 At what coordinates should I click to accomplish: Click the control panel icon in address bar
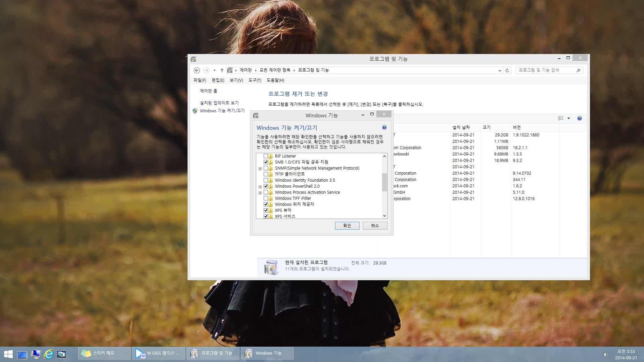click(x=230, y=70)
